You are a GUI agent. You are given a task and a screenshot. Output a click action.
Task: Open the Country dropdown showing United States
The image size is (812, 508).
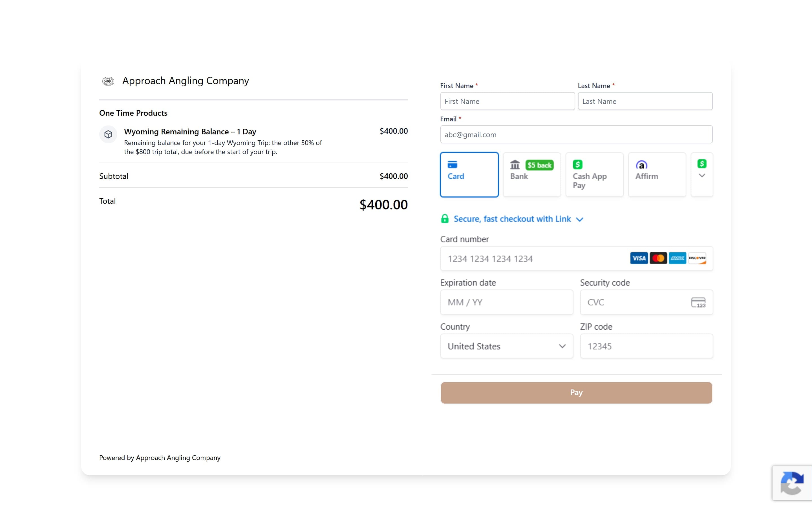[507, 346]
